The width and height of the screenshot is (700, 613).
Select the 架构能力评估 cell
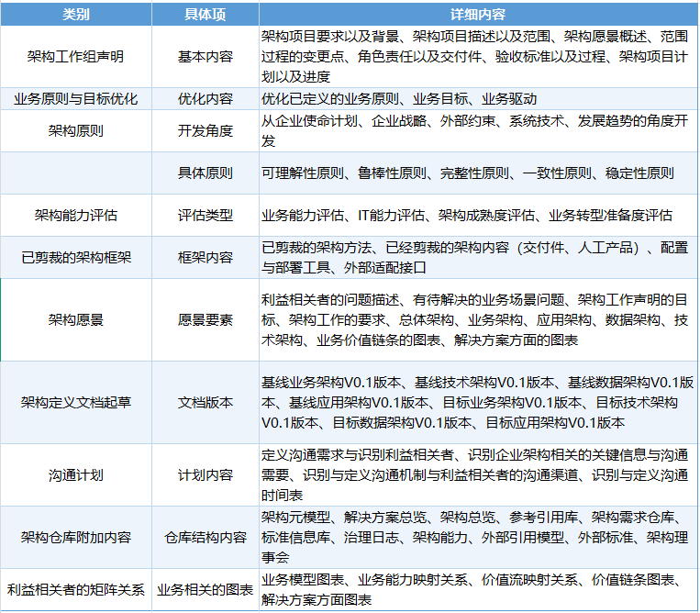[76, 216]
